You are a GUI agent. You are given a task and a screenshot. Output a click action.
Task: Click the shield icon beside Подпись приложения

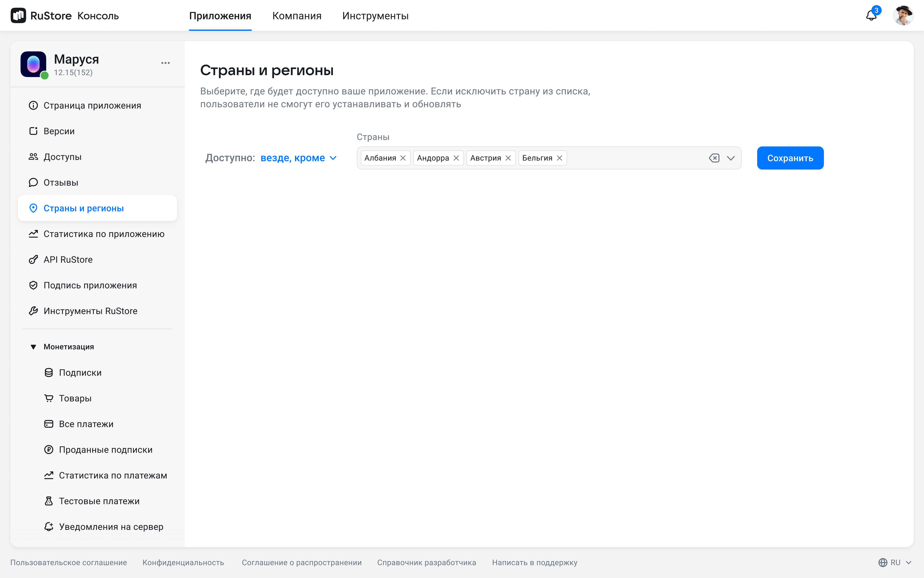33,285
